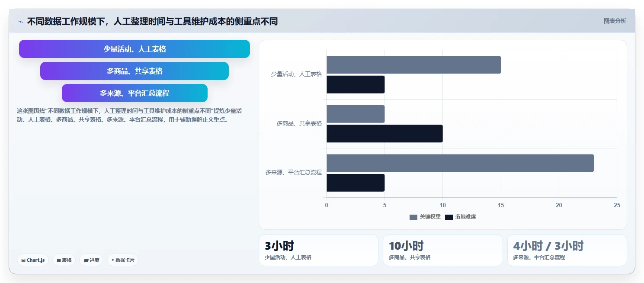Click the x-axis tick value 15
The width and height of the screenshot is (644, 283).
501,206
